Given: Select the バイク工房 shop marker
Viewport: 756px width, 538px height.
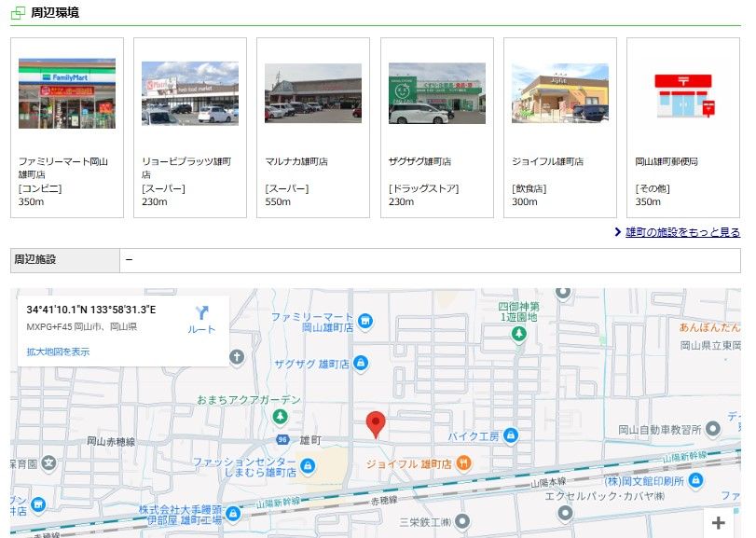Looking at the screenshot, I should click(511, 435).
